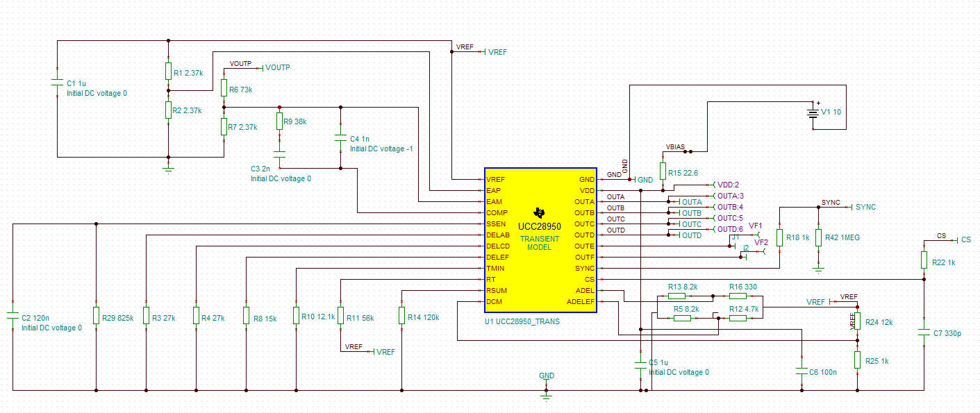Select resistor R11 56k symbol
The width and height of the screenshot is (980, 413).
pos(340,315)
